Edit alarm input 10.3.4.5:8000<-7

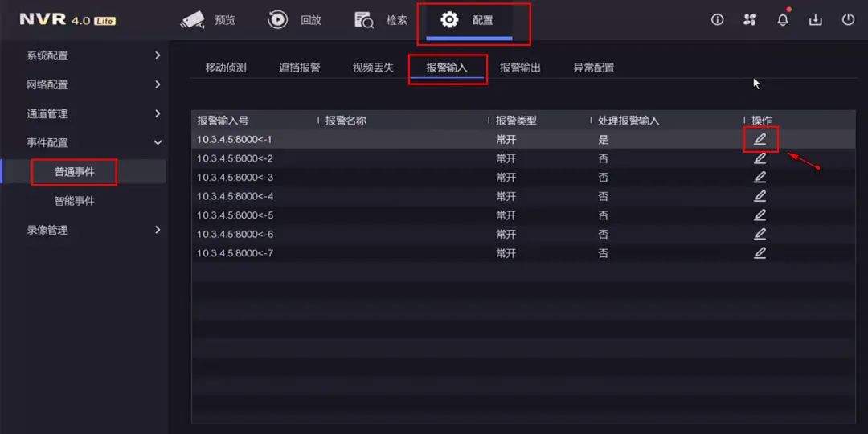[760, 253]
